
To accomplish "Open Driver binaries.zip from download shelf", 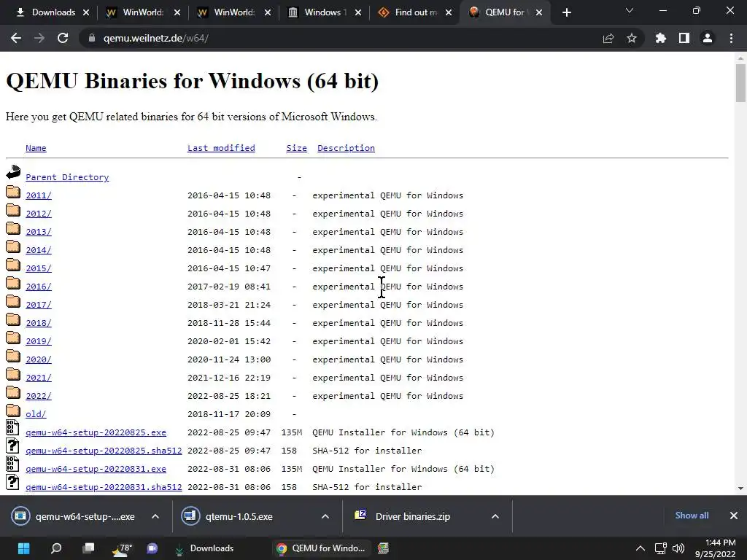I will tap(403, 516).
